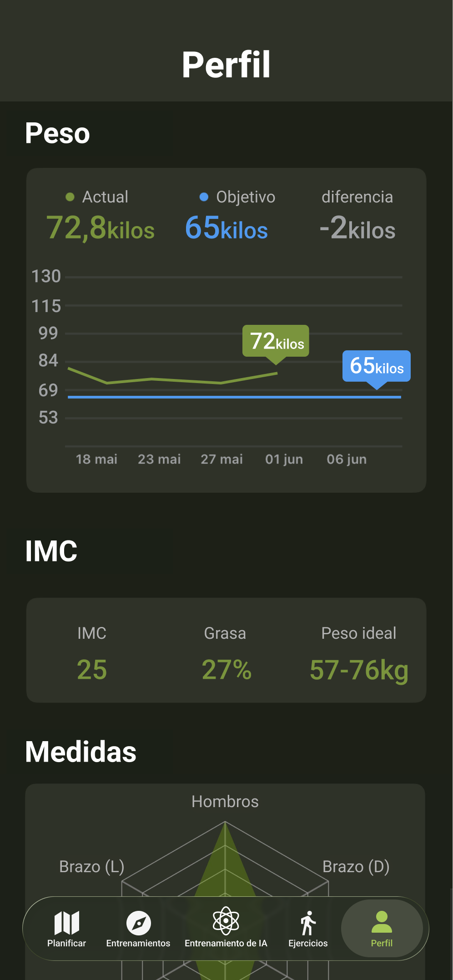
Task: Select the 01 jun date label
Action: tap(284, 459)
